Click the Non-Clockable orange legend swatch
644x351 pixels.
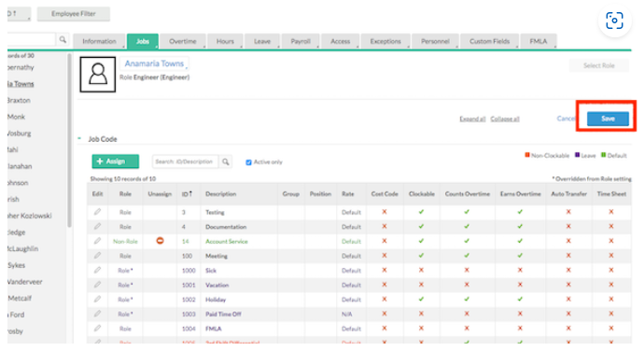coord(527,155)
